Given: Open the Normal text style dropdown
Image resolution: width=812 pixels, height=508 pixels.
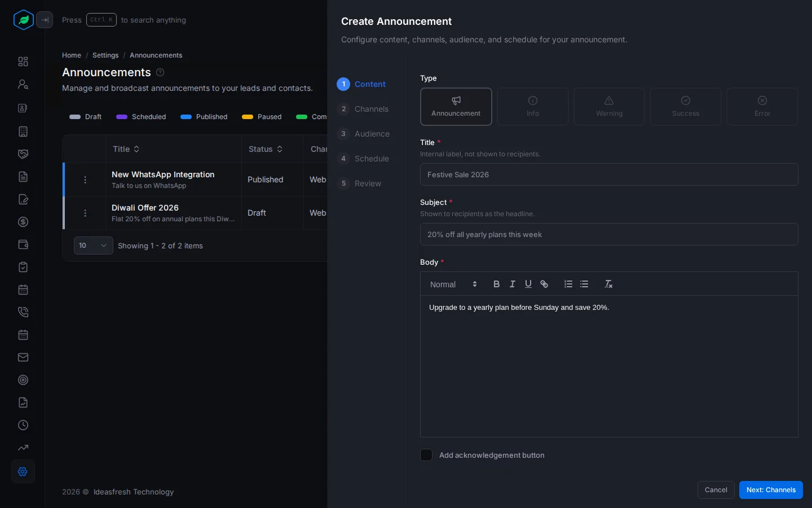Looking at the screenshot, I should pos(453,284).
